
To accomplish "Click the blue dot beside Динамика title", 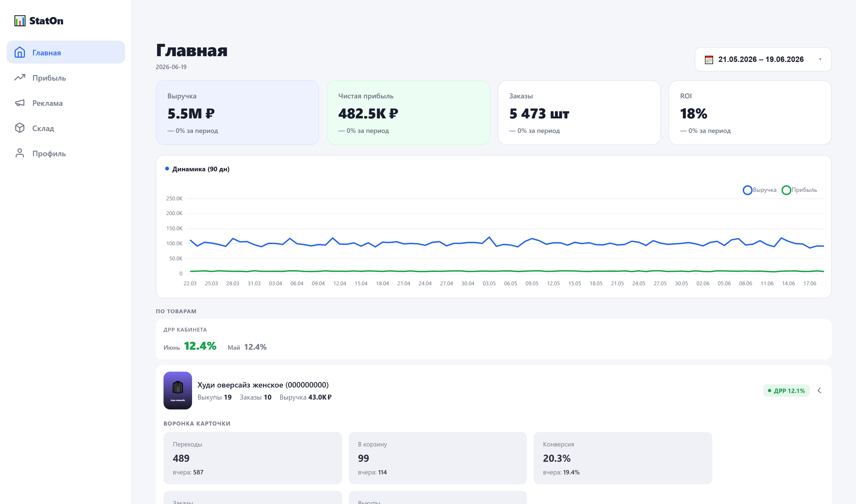I will 167,169.
